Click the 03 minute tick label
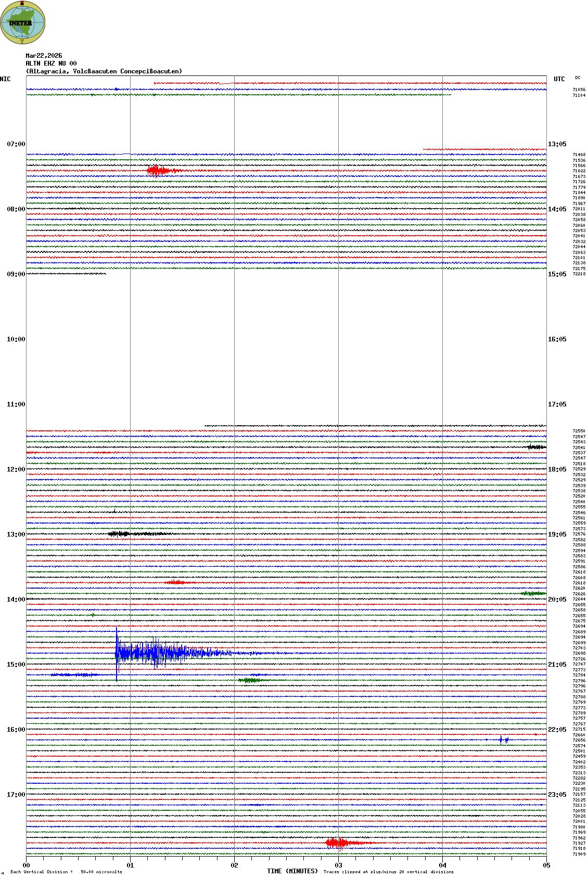Image resolution: width=588 pixels, height=879 pixels. pos(338,865)
